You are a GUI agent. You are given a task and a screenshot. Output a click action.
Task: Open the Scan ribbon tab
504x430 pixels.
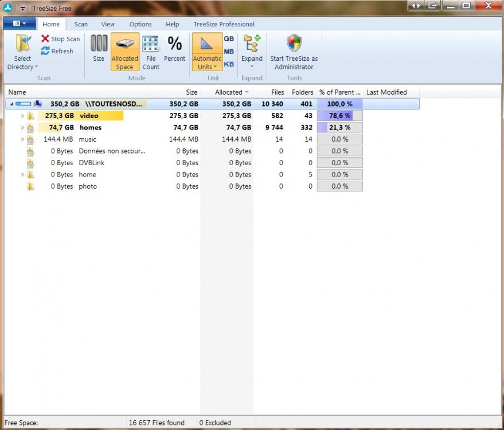tap(81, 24)
